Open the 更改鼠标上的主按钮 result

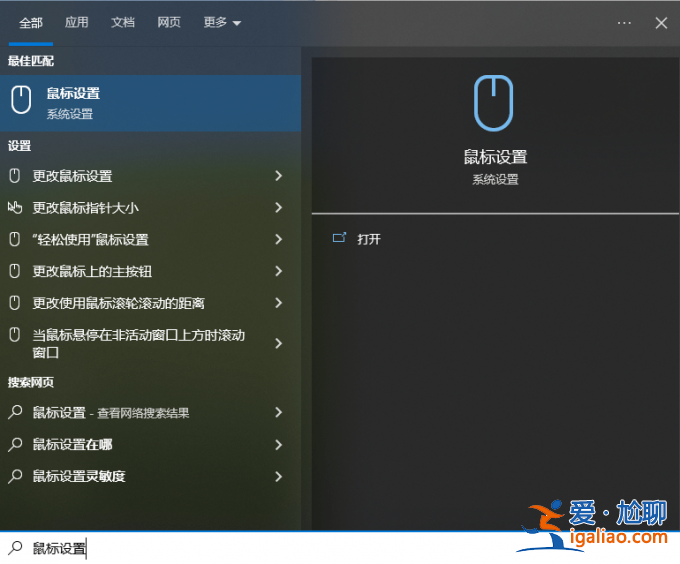150,271
